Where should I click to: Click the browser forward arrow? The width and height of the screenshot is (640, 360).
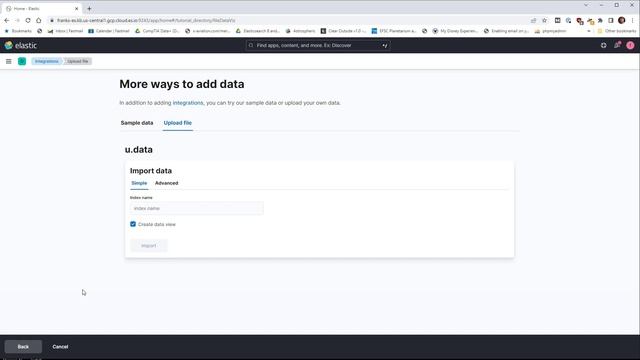[17, 20]
